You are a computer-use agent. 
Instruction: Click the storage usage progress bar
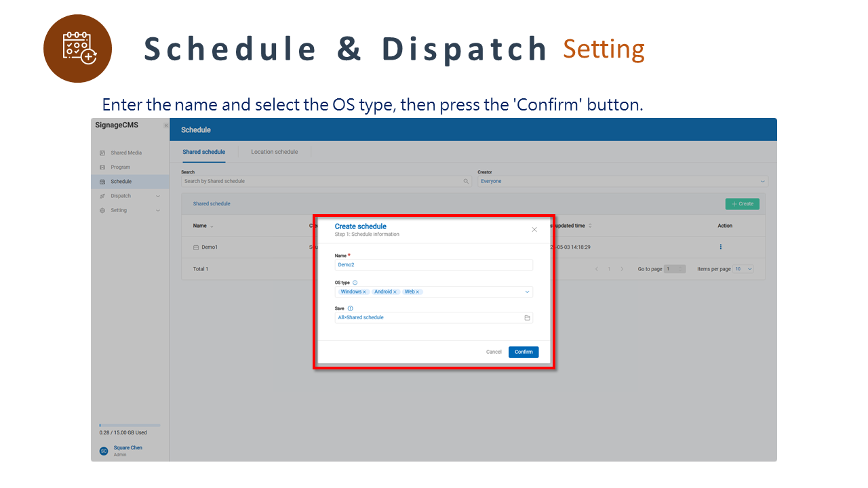tap(130, 425)
